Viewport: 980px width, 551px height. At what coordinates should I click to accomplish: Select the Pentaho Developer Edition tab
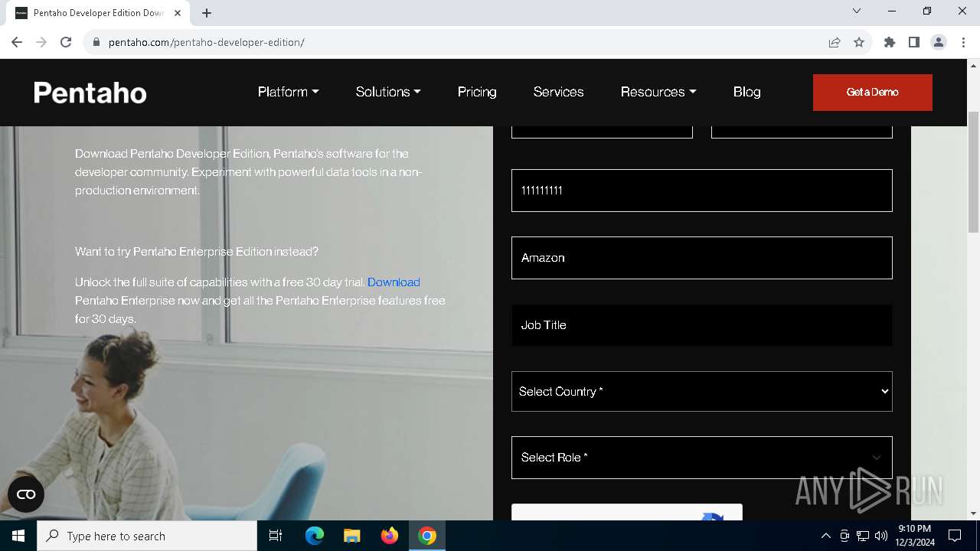click(x=100, y=13)
